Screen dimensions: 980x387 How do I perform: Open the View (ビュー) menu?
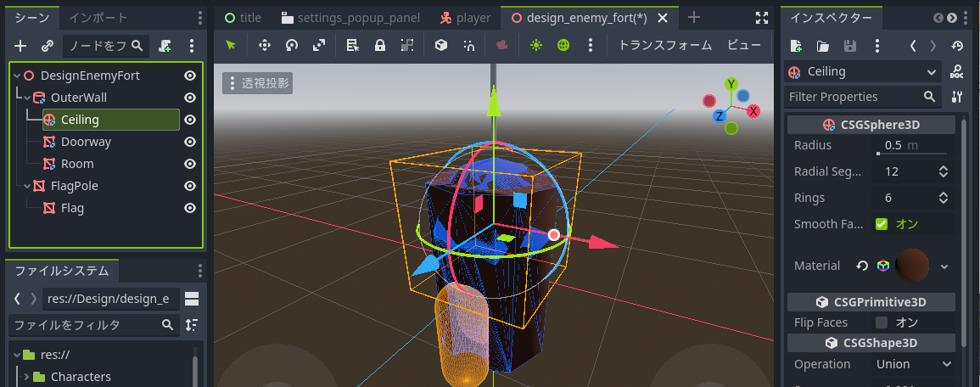(744, 45)
